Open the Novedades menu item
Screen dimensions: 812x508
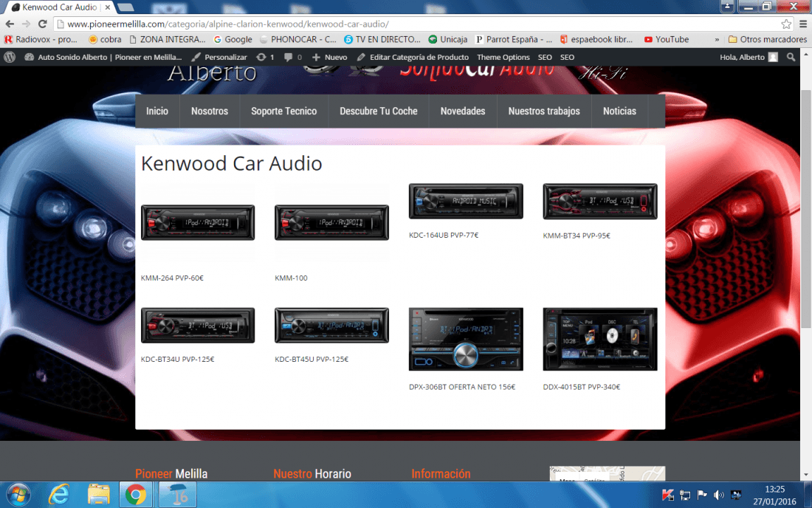pyautogui.click(x=463, y=111)
